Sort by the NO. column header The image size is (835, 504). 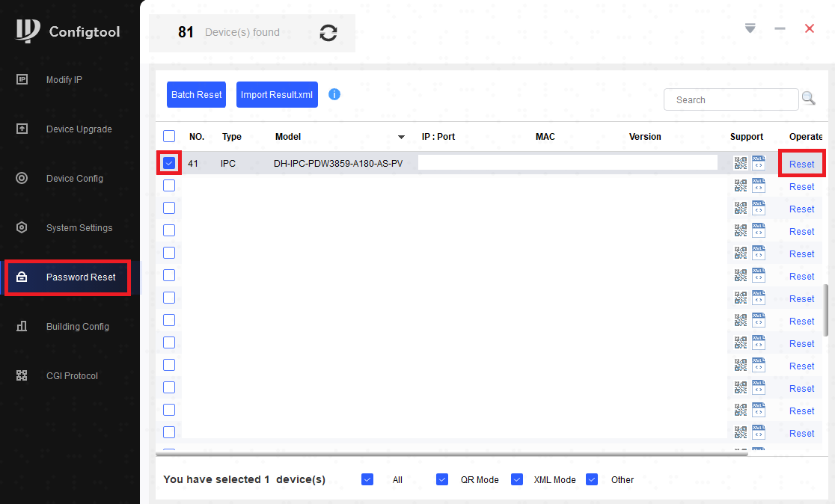(197, 137)
